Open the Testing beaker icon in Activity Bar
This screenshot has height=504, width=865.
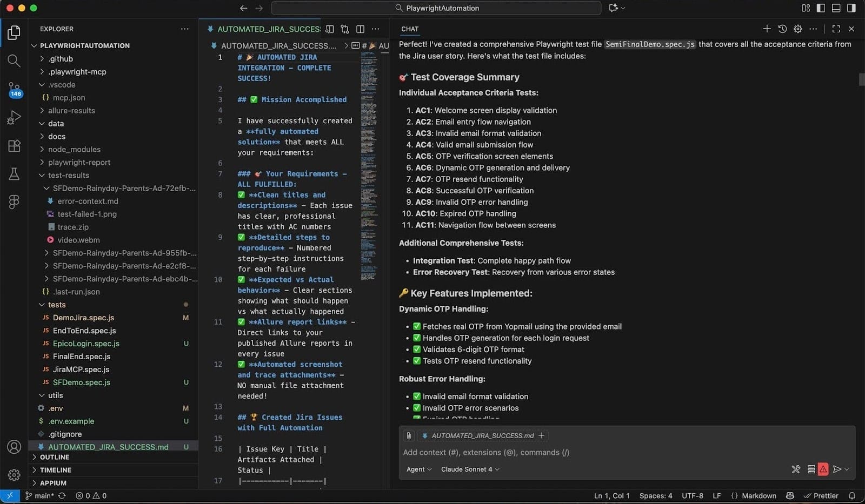(14, 174)
